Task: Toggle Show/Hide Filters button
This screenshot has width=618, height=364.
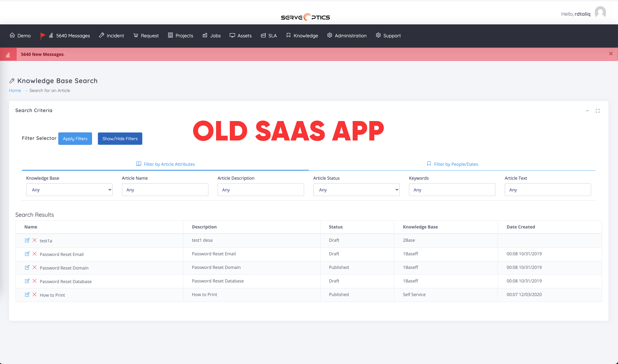Action: click(x=120, y=139)
